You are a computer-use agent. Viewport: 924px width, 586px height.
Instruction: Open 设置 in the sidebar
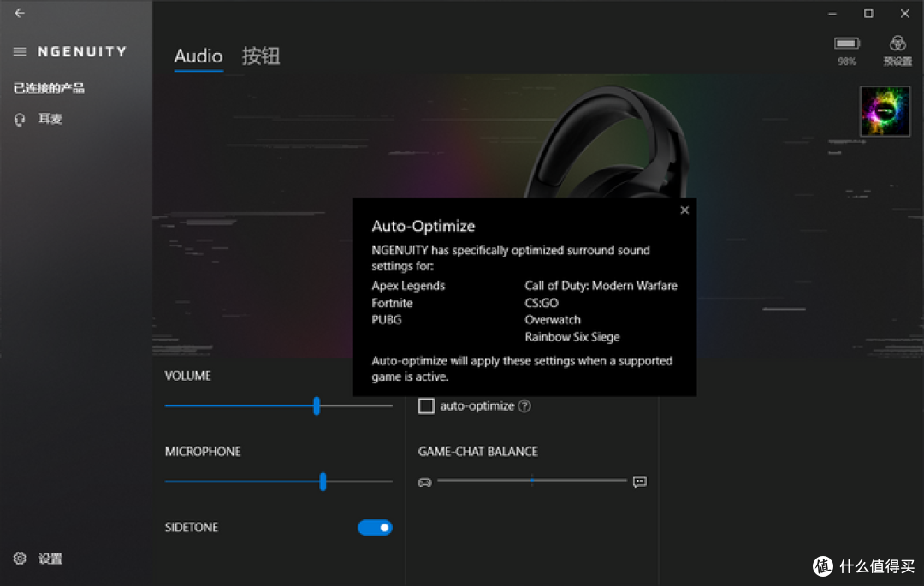(50, 559)
